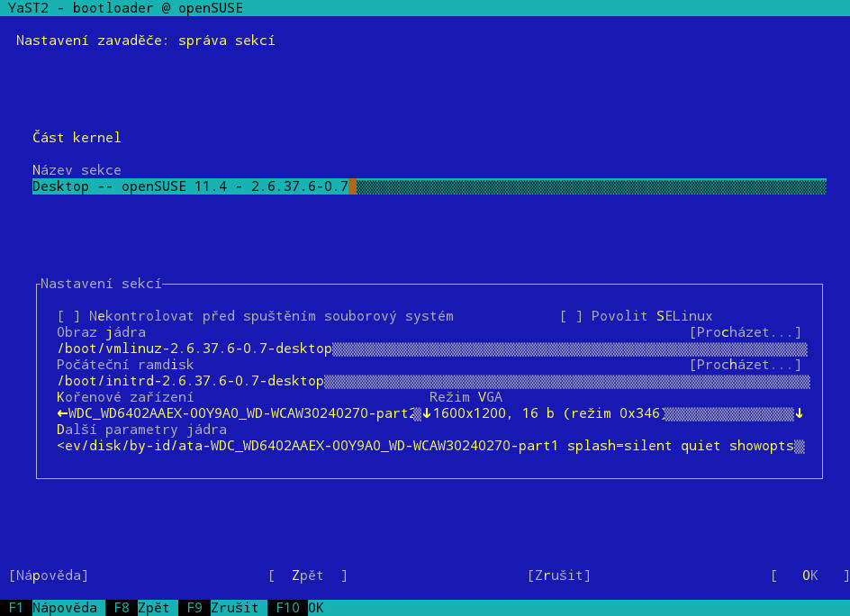The width and height of the screenshot is (850, 616).
Task: Click the left arrow in 'Kořenové zařízení' field
Action: click(x=62, y=413)
